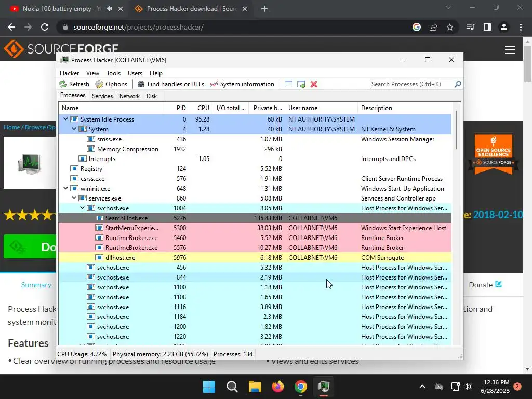Open SourceForge hamburger menu
Image resolution: width=532 pixels, height=399 pixels.
pos(510,50)
